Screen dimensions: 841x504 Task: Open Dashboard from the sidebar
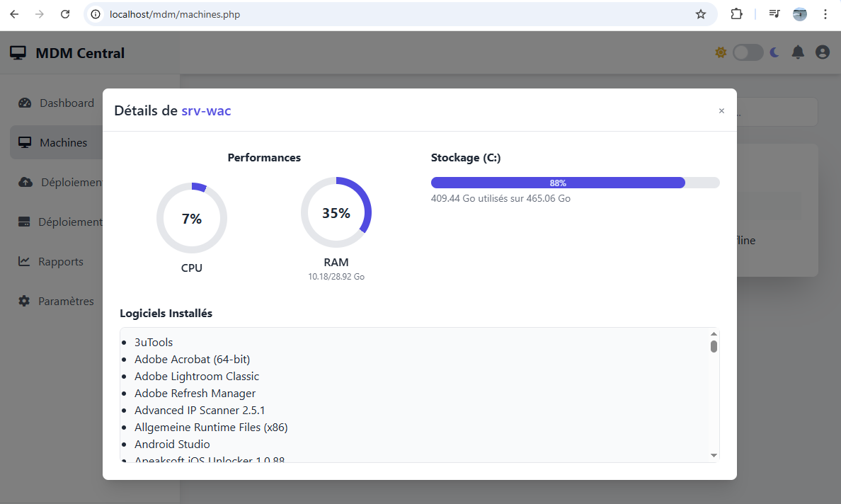coord(67,103)
